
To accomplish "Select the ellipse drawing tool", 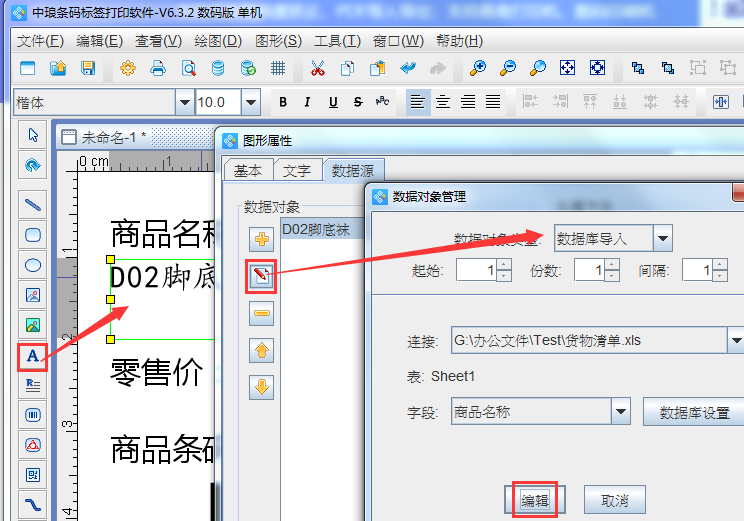I will tap(33, 265).
